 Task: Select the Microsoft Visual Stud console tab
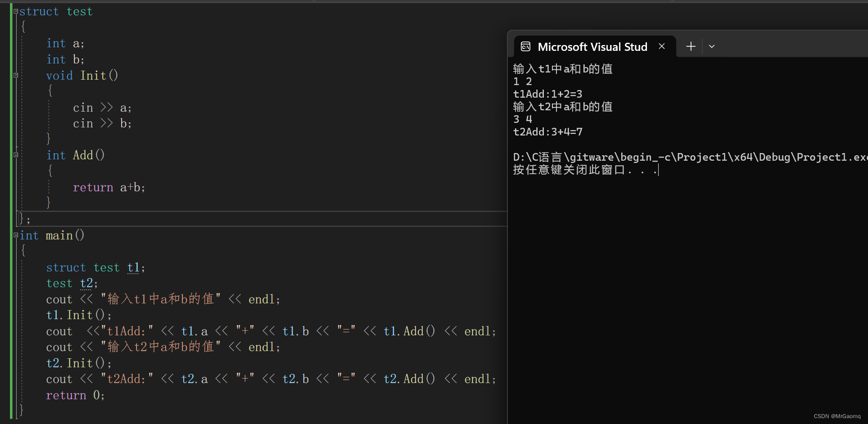[x=595, y=46]
